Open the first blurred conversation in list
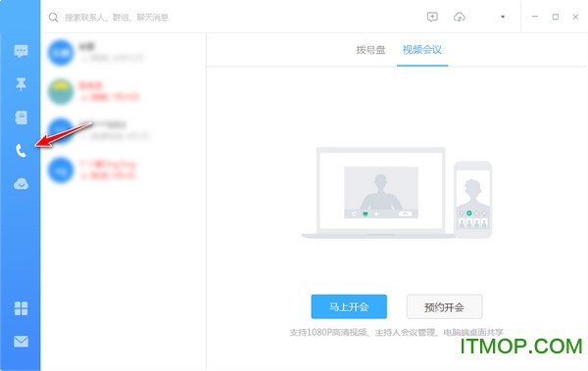Screen dimensions: 588x371 coord(123,52)
